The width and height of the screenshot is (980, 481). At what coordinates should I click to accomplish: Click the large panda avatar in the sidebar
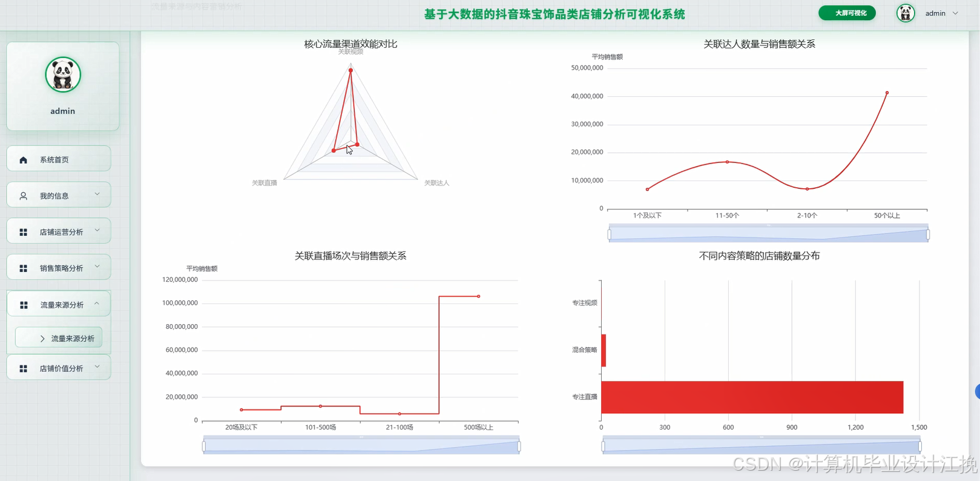click(x=63, y=75)
